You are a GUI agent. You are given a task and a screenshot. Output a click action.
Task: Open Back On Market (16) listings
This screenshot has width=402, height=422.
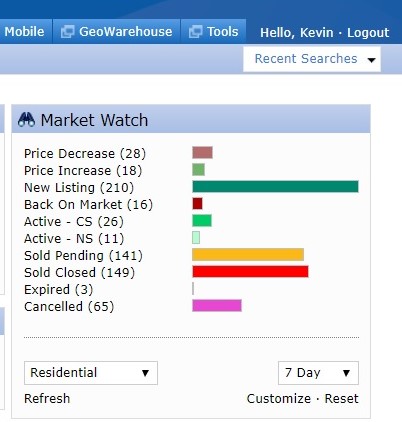(x=88, y=204)
